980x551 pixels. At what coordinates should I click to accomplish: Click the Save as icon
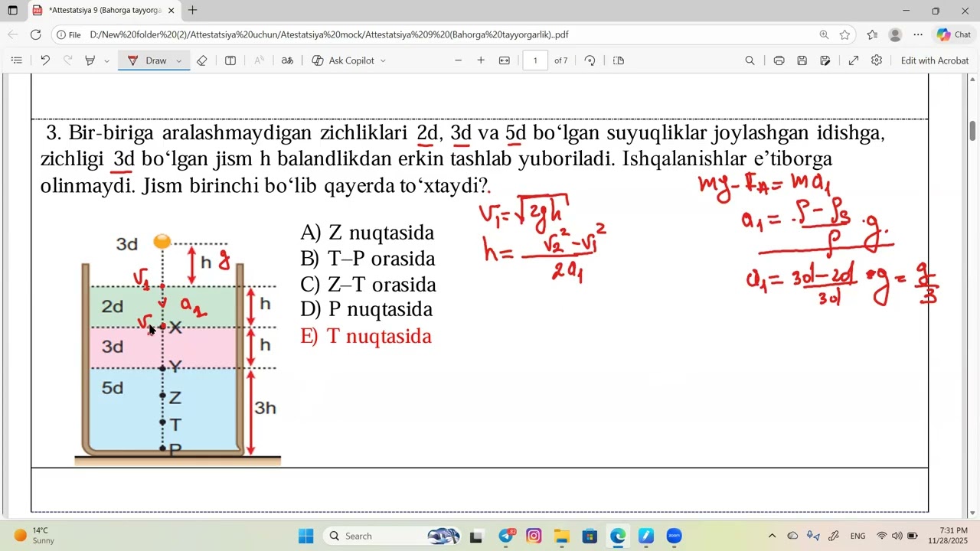pos(825,60)
